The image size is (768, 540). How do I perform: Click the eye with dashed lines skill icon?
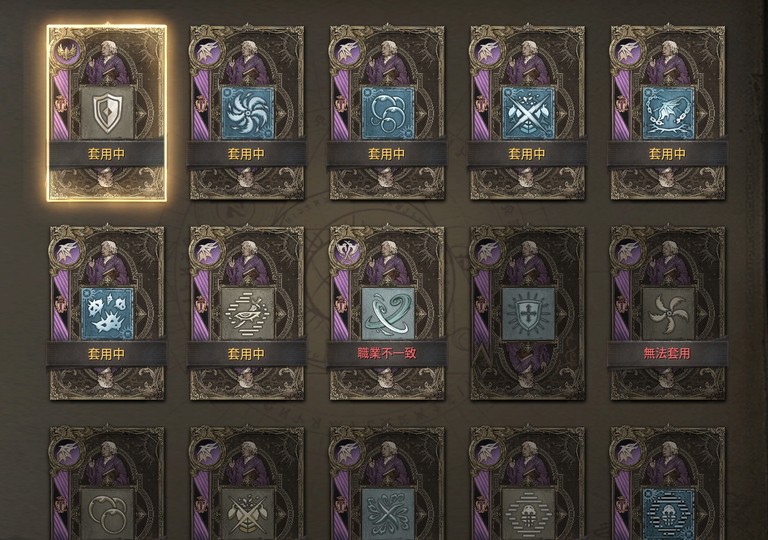pyautogui.click(x=247, y=314)
